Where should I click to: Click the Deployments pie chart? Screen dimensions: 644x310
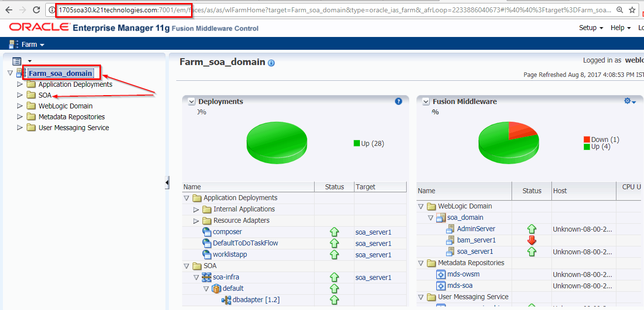click(x=277, y=143)
